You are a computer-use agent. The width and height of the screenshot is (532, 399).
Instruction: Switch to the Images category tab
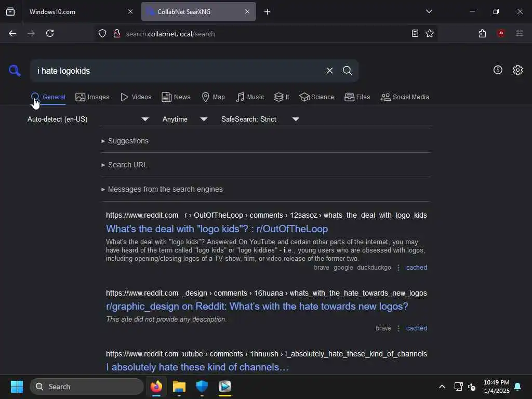click(92, 97)
